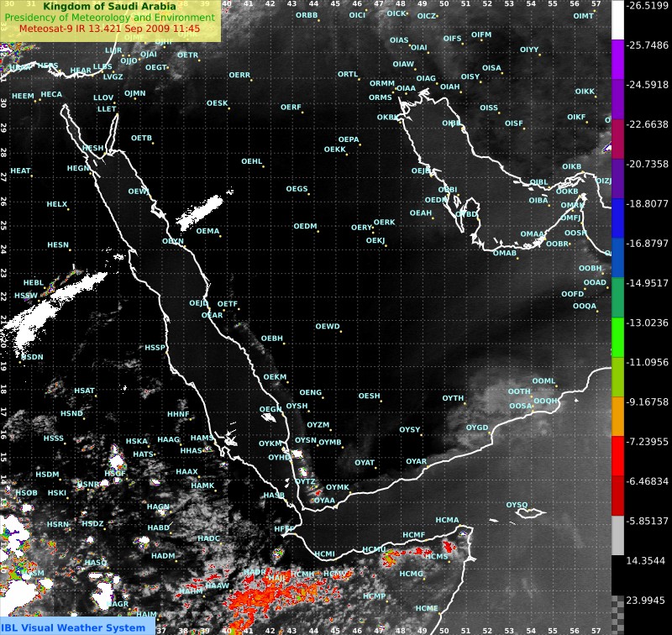Select the OYSQ island station label
Screen dimensions: 672x635
(517, 505)
